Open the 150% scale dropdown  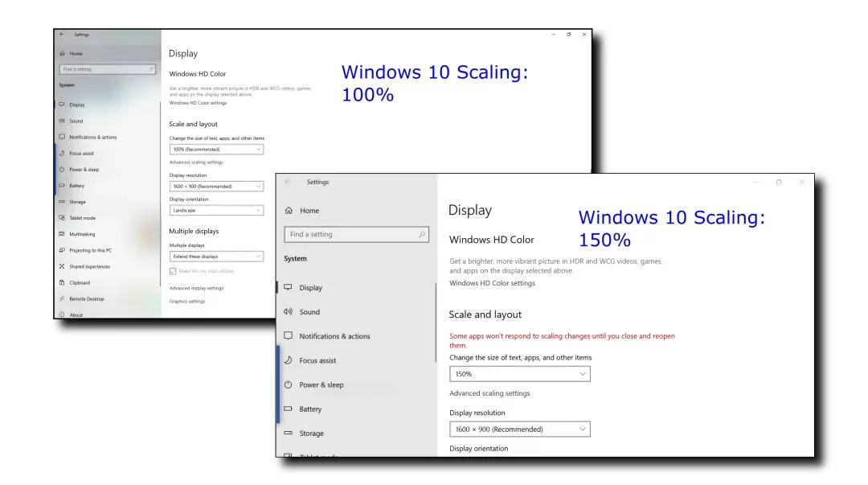(x=520, y=373)
